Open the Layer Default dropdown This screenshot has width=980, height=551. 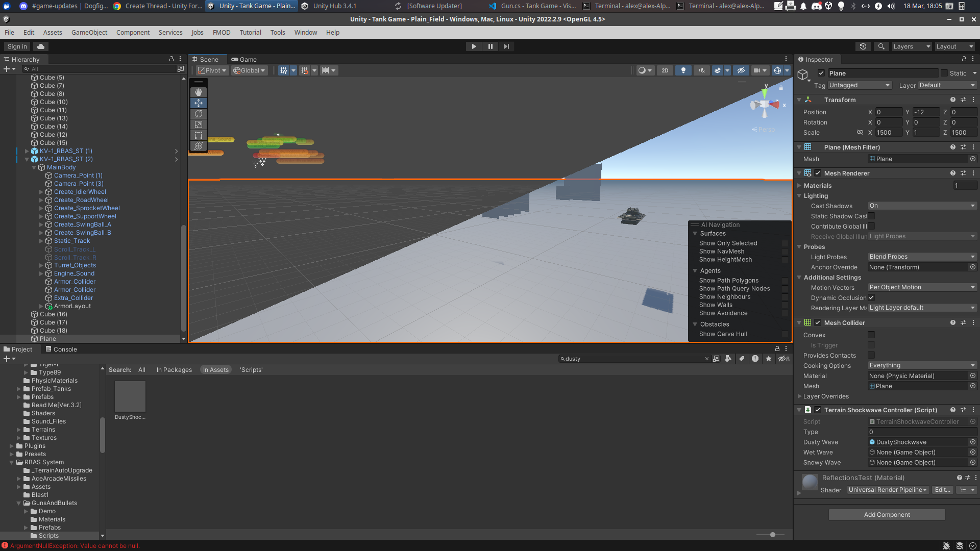pyautogui.click(x=947, y=85)
